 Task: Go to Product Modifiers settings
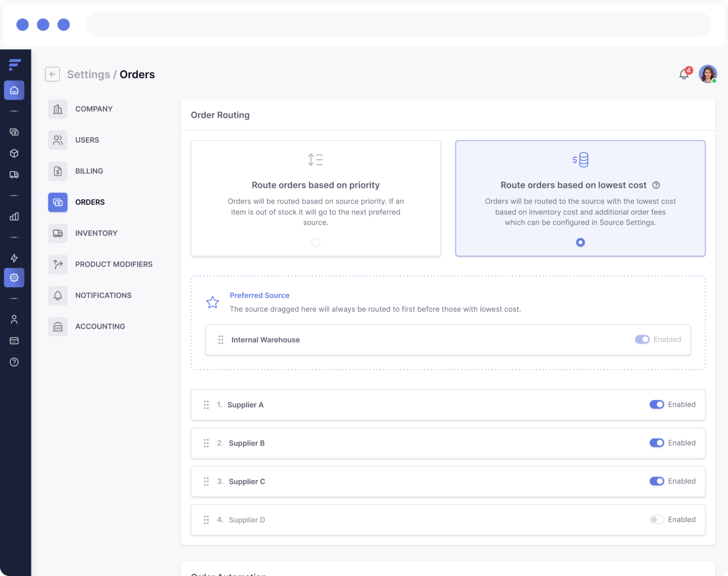(114, 265)
